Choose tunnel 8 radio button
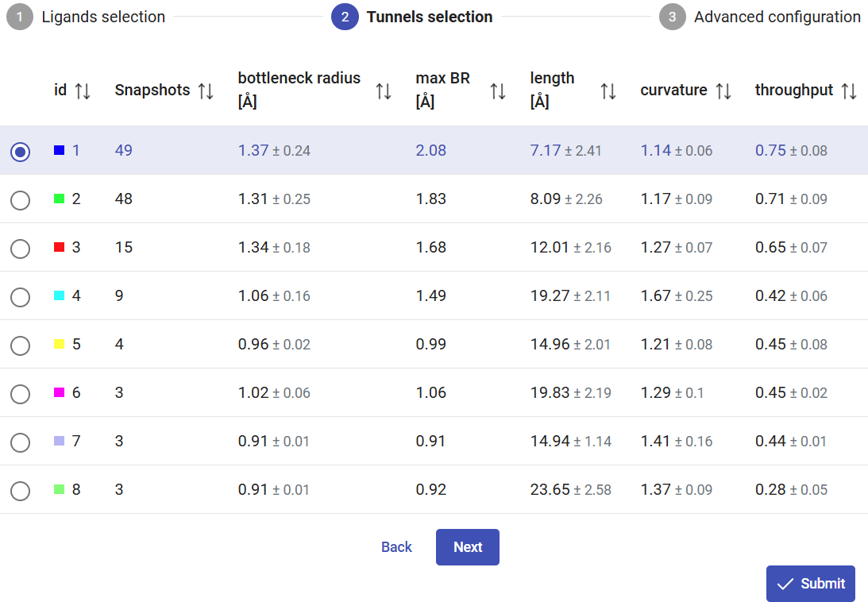 click(21, 491)
